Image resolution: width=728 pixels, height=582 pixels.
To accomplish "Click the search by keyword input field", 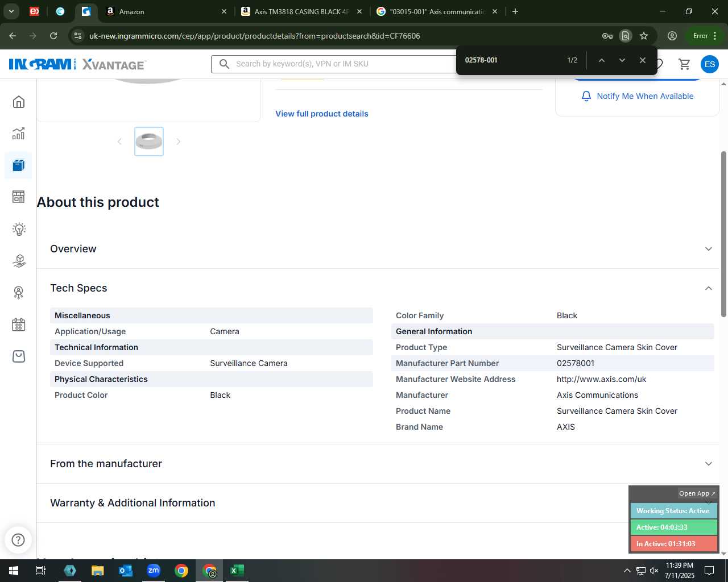I will pyautogui.click(x=341, y=64).
